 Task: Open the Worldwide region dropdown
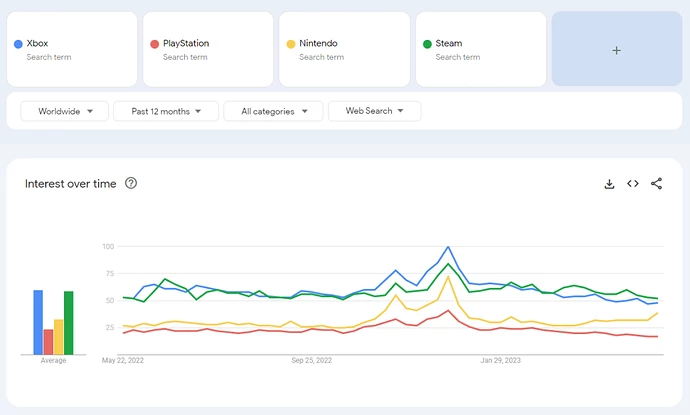[65, 111]
